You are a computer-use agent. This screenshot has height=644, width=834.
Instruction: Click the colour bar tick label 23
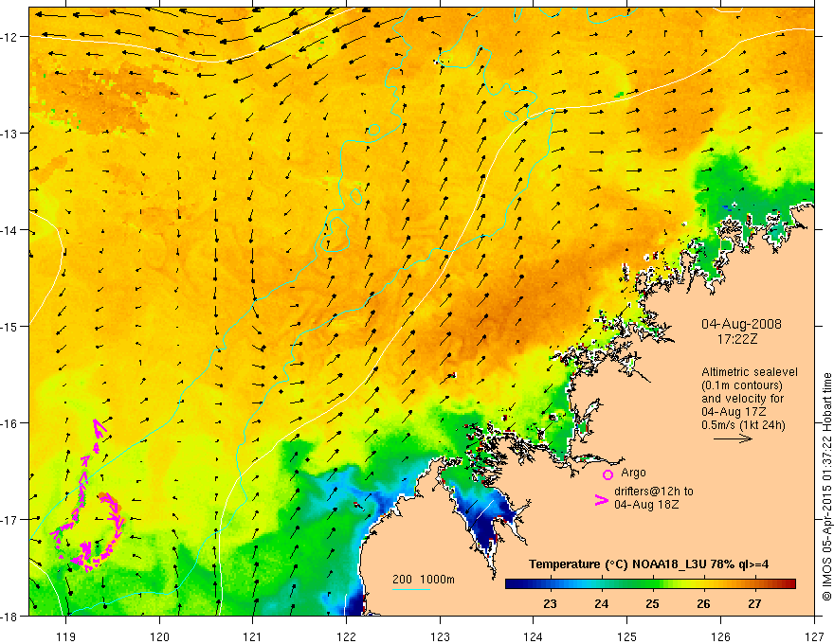550,603
